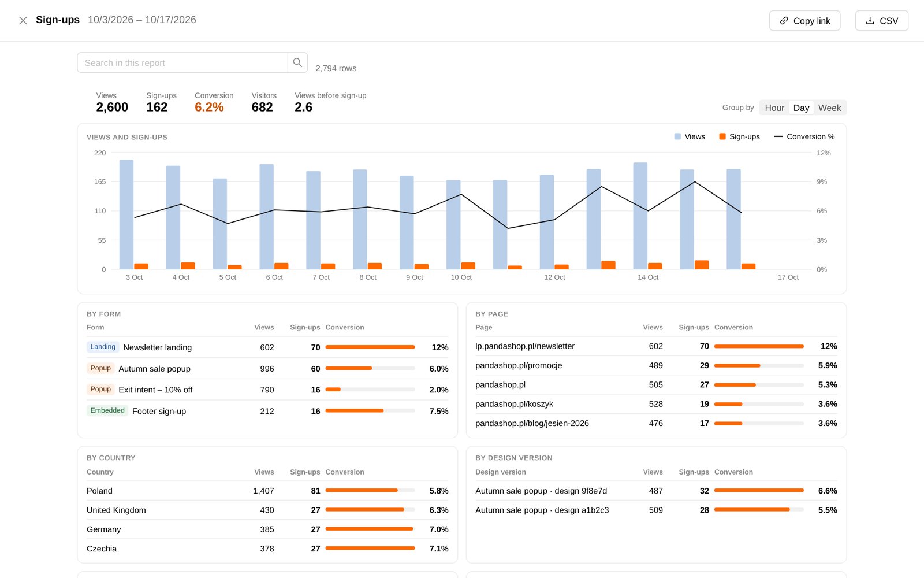
Task: Select the design 9f8e7d version row
Action: point(656,491)
